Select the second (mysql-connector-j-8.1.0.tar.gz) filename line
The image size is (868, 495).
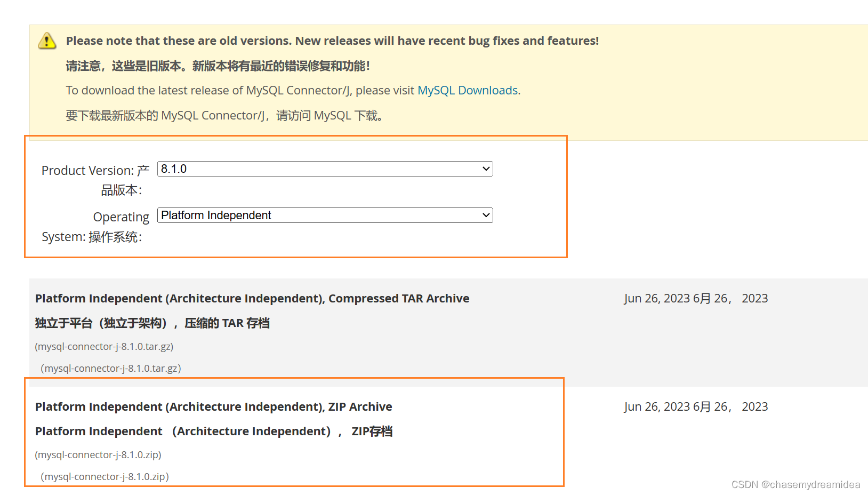[x=111, y=369]
